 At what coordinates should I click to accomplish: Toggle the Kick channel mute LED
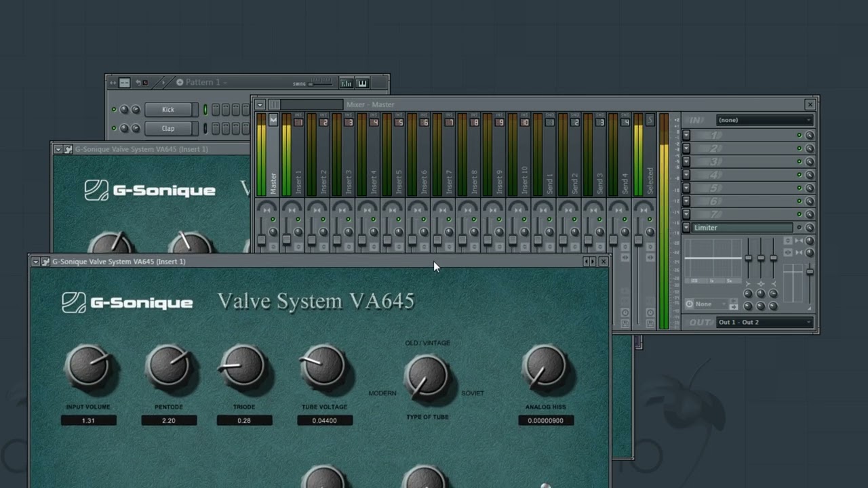point(114,110)
